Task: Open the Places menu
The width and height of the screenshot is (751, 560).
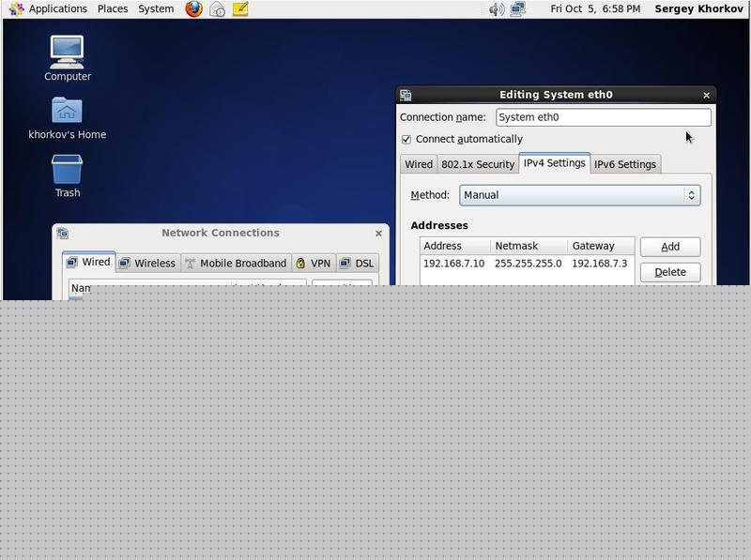Action: (112, 8)
